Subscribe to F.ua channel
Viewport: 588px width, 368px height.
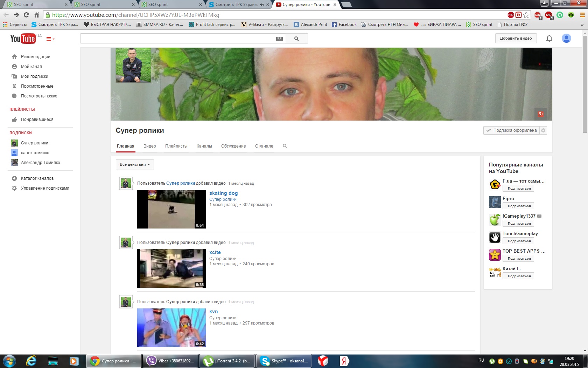pos(518,189)
